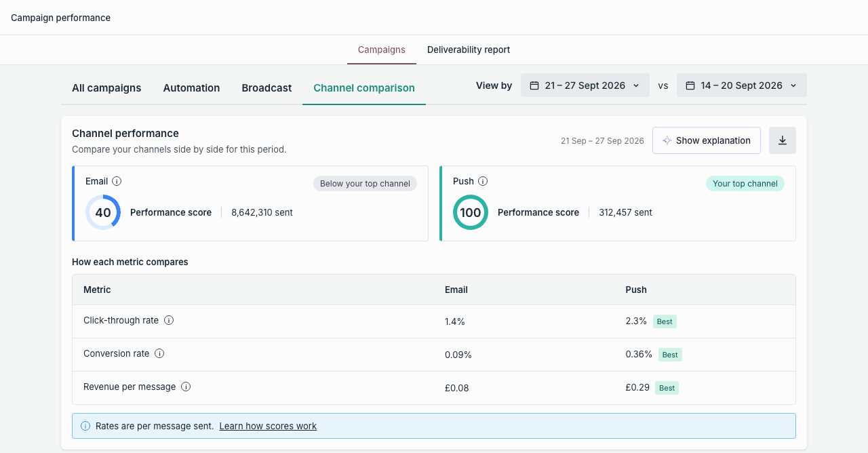Click the 312,457 sent value
This screenshot has height=453, width=868.
(625, 212)
